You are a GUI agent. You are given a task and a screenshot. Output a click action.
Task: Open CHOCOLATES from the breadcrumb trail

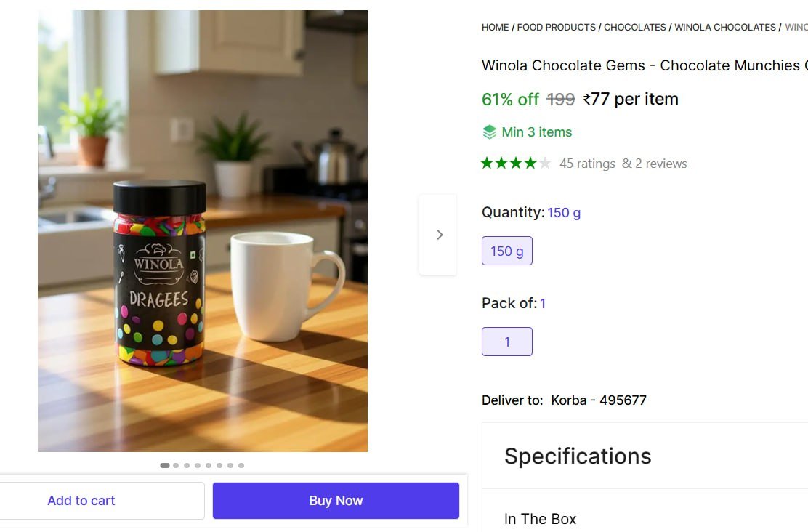(x=634, y=27)
